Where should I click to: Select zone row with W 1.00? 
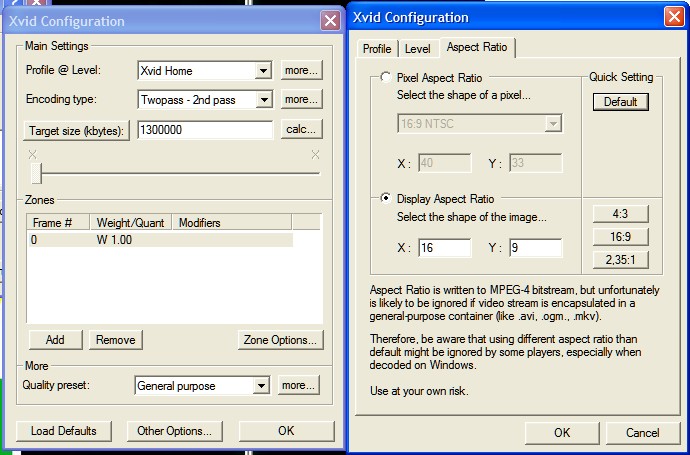coord(160,240)
